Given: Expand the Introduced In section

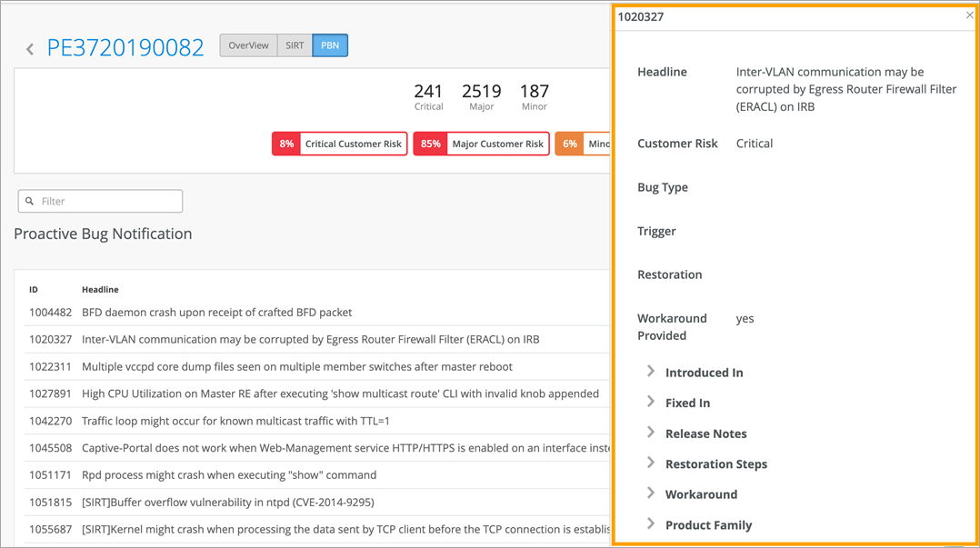Looking at the screenshot, I should click(x=651, y=372).
